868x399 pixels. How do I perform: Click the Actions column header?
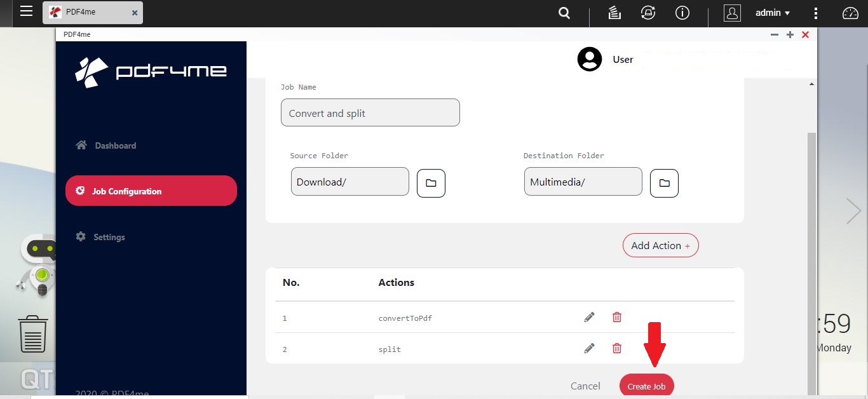click(x=396, y=282)
